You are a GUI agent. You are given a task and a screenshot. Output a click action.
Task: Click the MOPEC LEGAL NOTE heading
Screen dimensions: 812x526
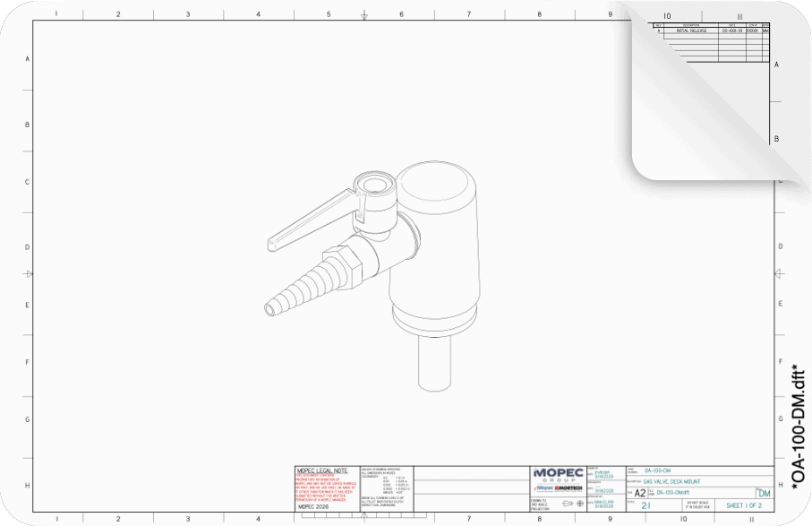[x=324, y=470]
